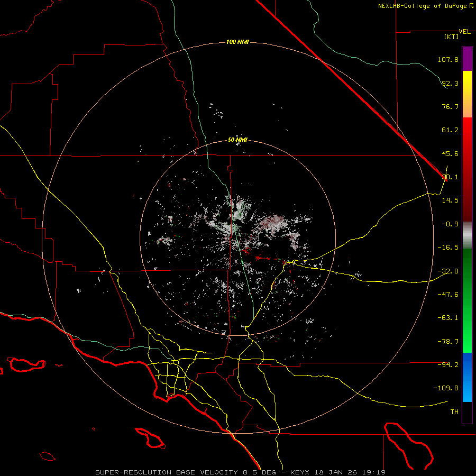Pick the red segment of color bar
Screen dimensions: 476x476
(467, 169)
